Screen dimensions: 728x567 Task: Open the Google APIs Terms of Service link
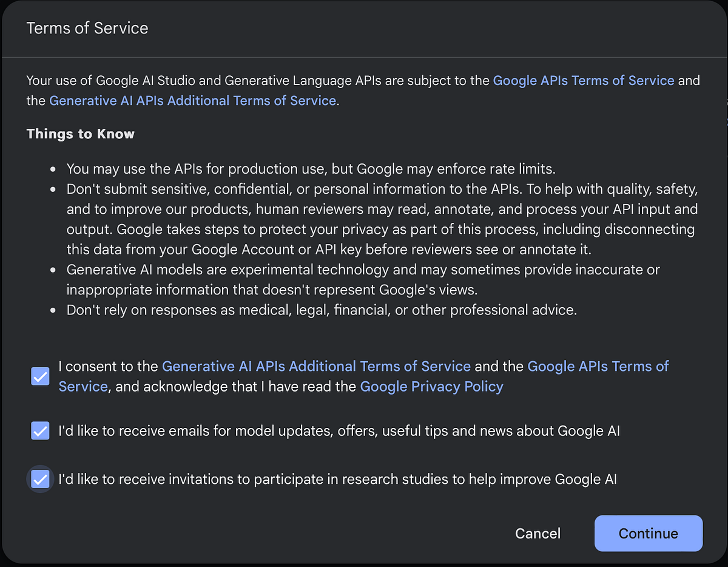coord(584,80)
